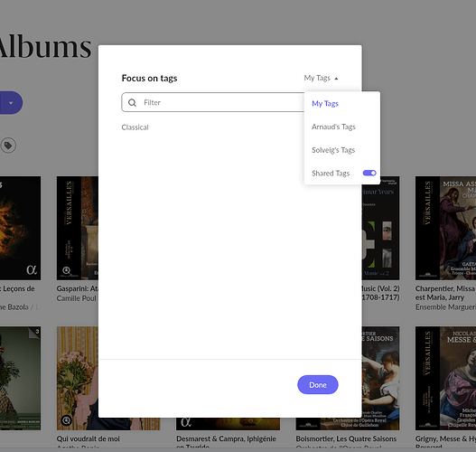The image size is (476, 452).
Task: Click the Roon badge on Gasparini album cover
Action: [67, 270]
